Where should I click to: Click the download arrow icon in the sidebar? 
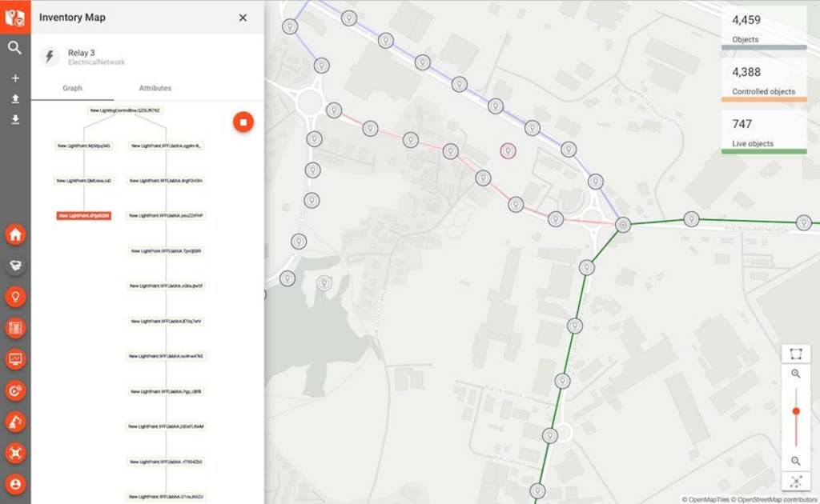pyautogui.click(x=14, y=120)
